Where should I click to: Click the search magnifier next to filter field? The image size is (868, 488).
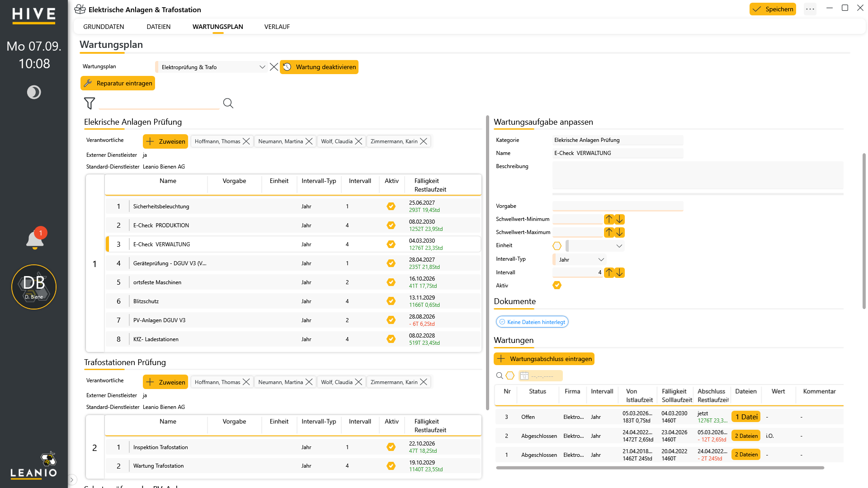[x=228, y=103]
